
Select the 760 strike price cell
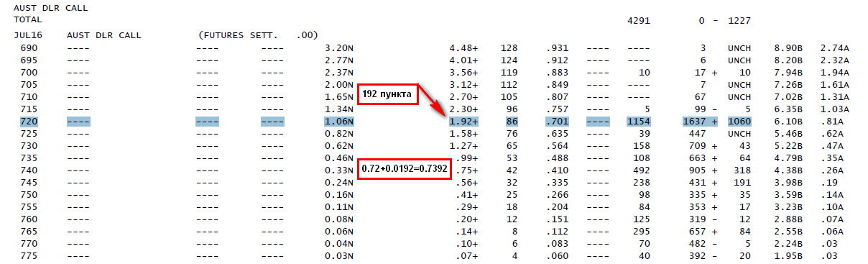(28, 219)
